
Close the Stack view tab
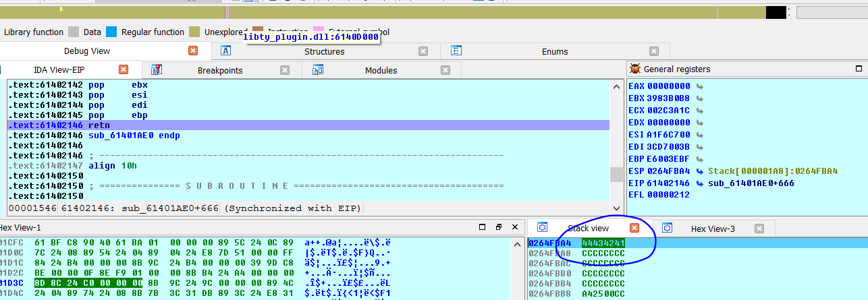click(634, 229)
